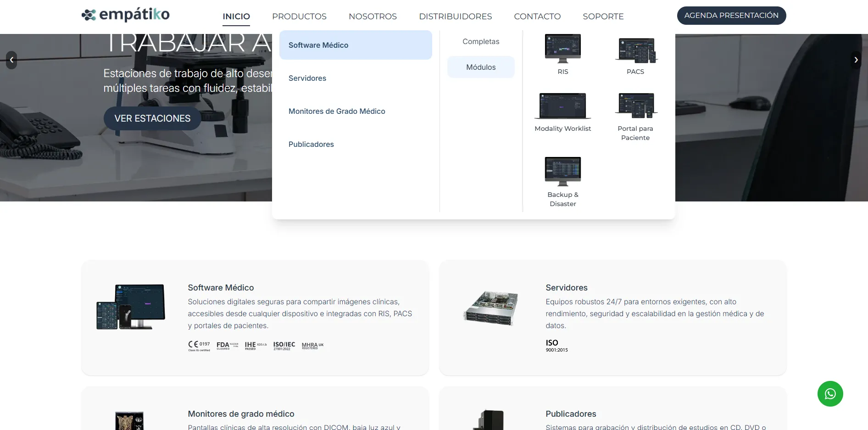Click the Backup & Disaster label
The image size is (868, 430).
point(562,199)
